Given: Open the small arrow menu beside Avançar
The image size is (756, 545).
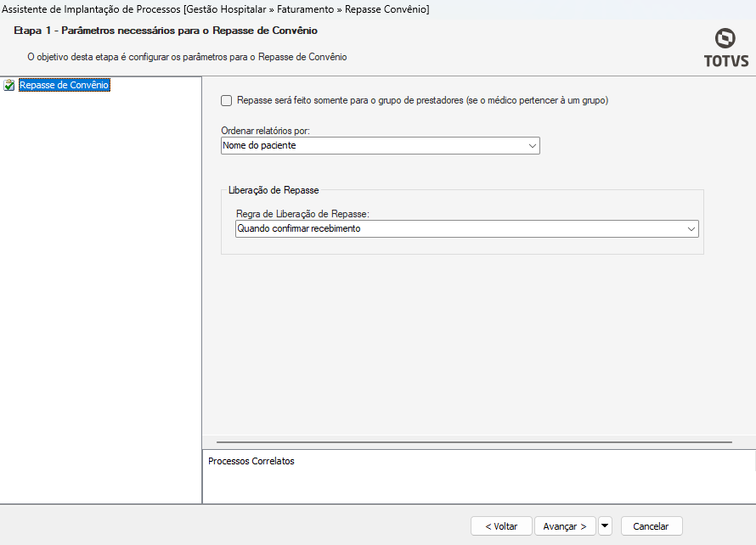Looking at the screenshot, I should 605,526.
